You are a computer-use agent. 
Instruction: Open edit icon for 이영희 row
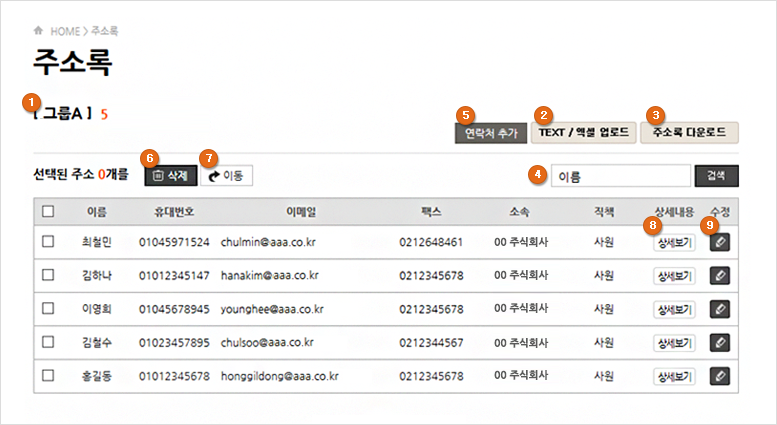[720, 309]
